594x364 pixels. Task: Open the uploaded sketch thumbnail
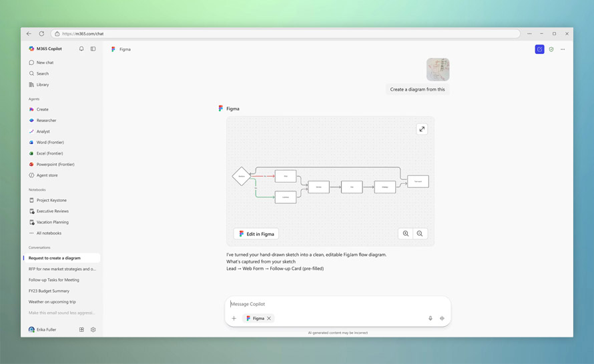(438, 69)
